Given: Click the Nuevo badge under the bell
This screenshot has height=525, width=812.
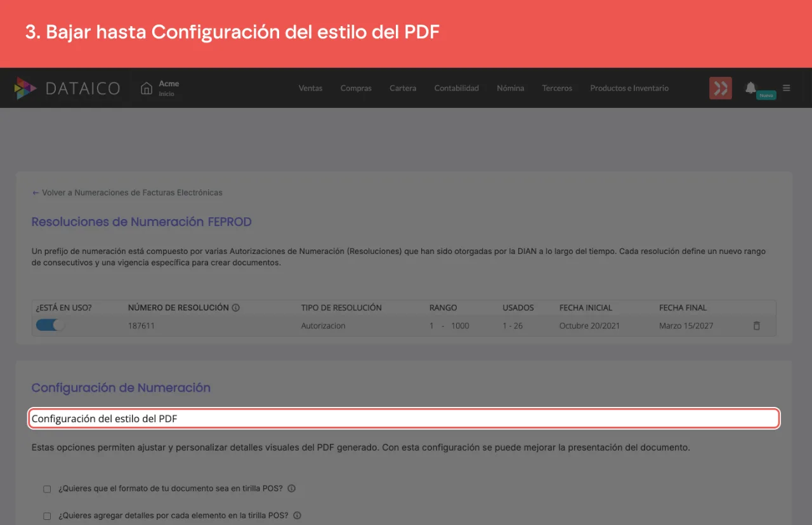Looking at the screenshot, I should (x=766, y=95).
